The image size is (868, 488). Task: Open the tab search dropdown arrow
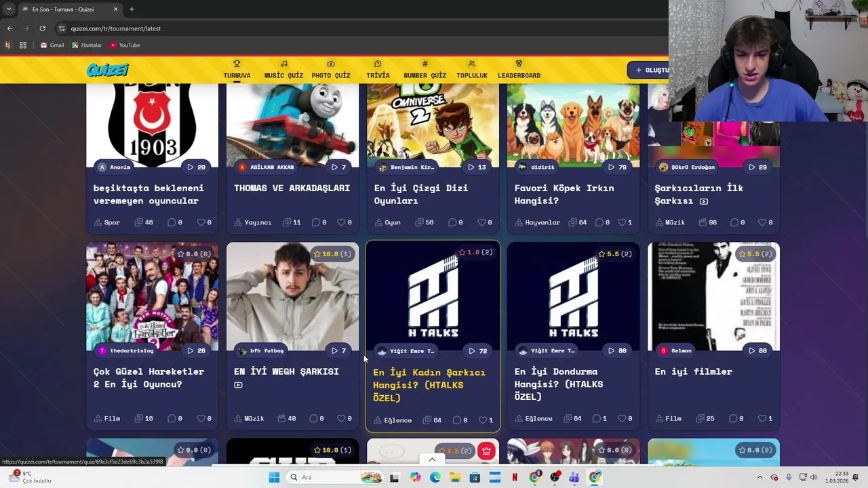point(9,9)
